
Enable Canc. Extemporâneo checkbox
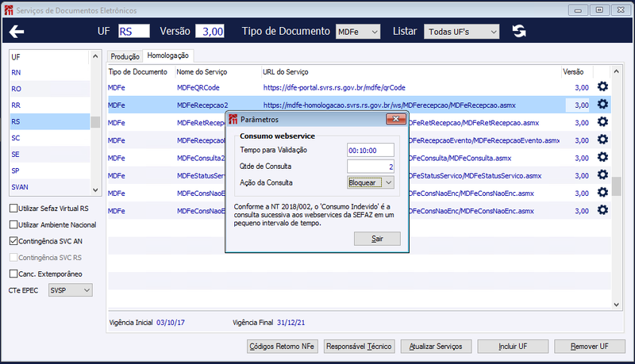click(x=13, y=274)
